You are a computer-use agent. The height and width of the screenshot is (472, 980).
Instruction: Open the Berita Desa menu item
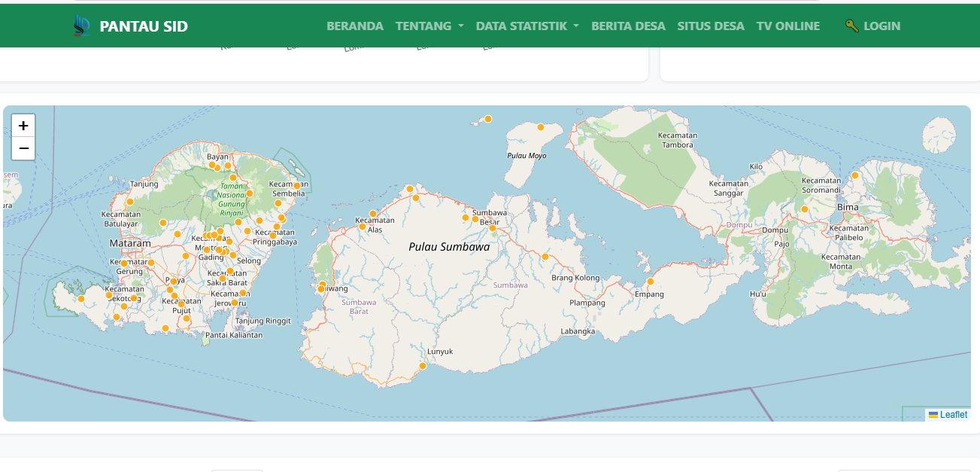[x=628, y=26]
